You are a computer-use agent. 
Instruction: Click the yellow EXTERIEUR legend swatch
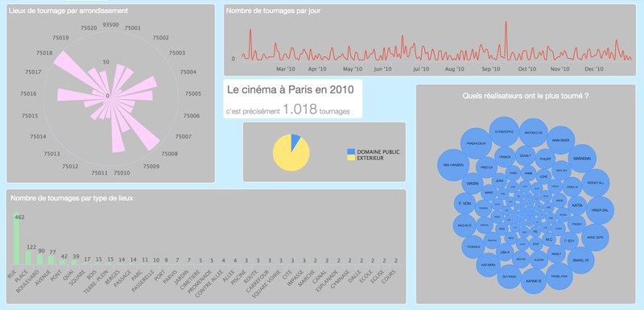click(350, 158)
